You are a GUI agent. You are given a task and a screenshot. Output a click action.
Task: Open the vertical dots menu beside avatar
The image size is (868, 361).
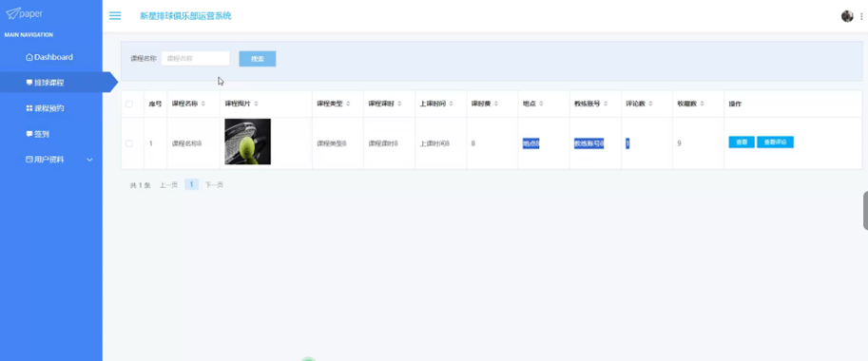pos(861,16)
